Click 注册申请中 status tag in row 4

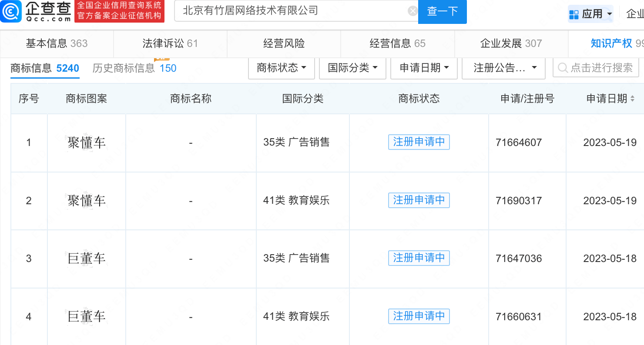point(419,316)
